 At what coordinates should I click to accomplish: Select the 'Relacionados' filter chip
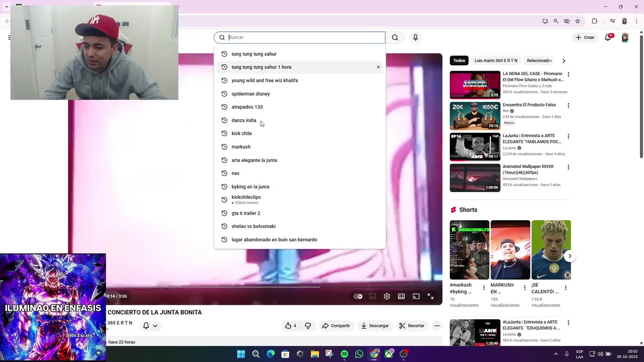coord(539,61)
